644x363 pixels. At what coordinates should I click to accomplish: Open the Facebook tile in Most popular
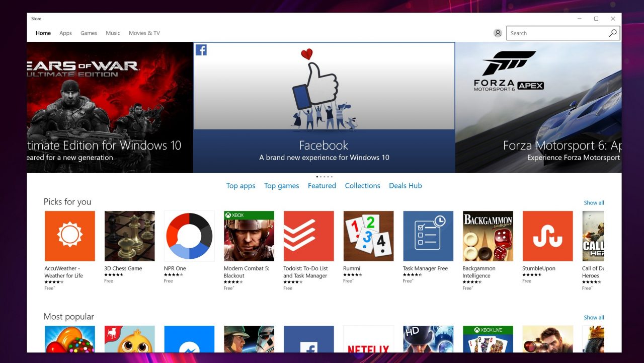308,339
